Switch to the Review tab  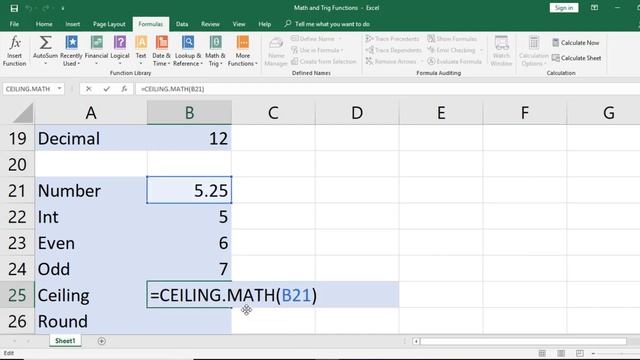[x=210, y=24]
